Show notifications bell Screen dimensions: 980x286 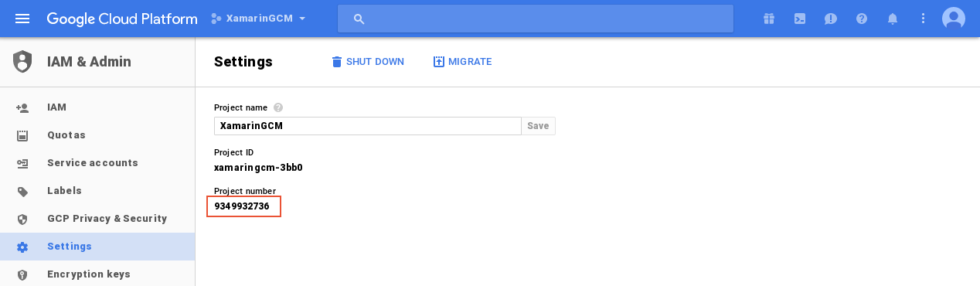click(893, 19)
